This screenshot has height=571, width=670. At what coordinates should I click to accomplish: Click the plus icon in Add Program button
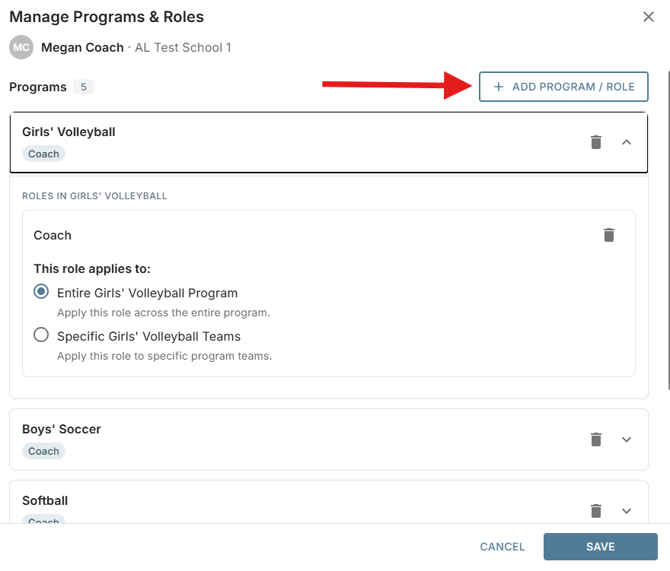498,87
